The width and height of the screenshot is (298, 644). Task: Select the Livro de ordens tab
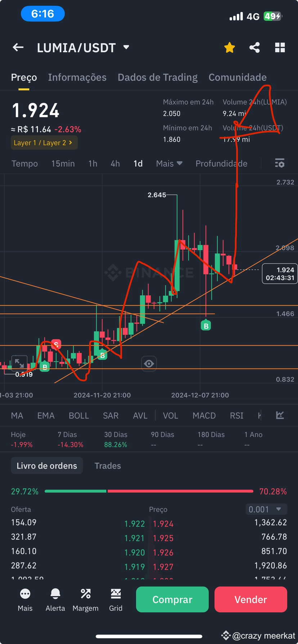click(x=47, y=465)
